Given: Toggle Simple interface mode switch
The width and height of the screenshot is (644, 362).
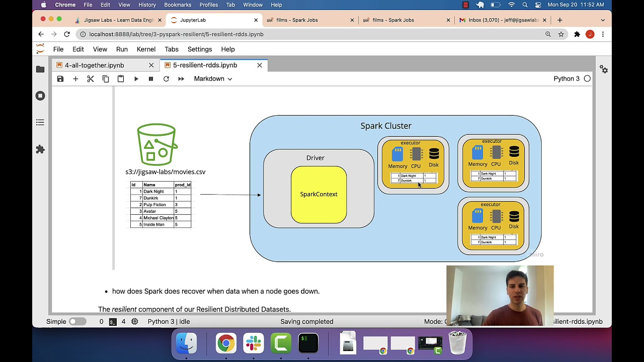Looking at the screenshot, I should pos(77,321).
